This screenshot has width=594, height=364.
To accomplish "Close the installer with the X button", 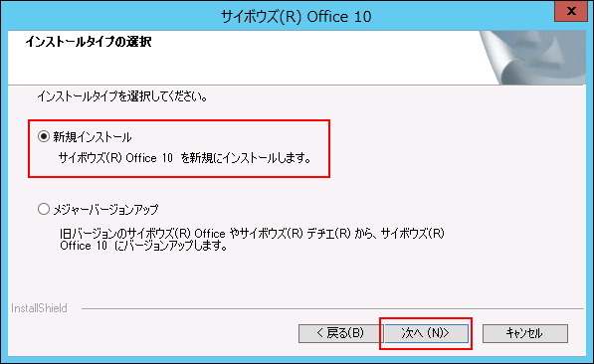I will coord(571,11).
